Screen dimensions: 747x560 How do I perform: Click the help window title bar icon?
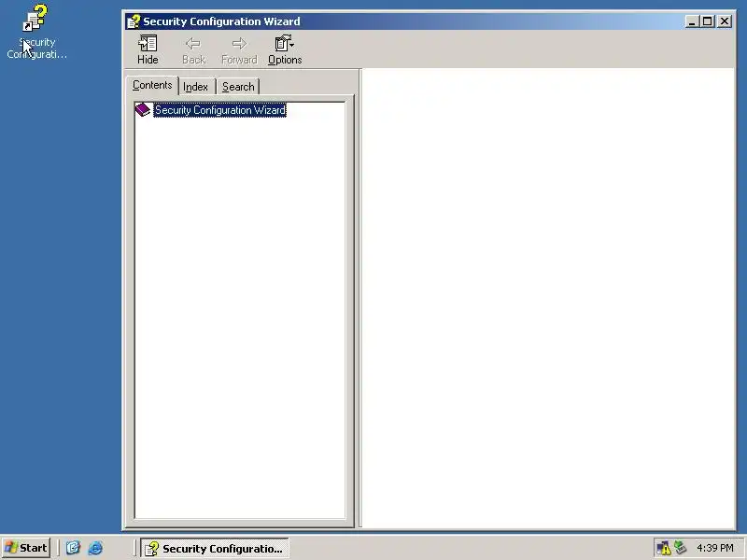point(134,21)
